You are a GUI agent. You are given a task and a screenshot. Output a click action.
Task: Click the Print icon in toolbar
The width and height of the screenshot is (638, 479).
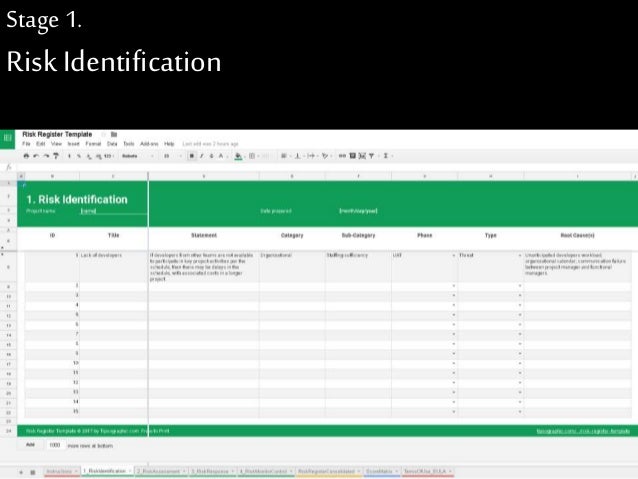pos(27,156)
